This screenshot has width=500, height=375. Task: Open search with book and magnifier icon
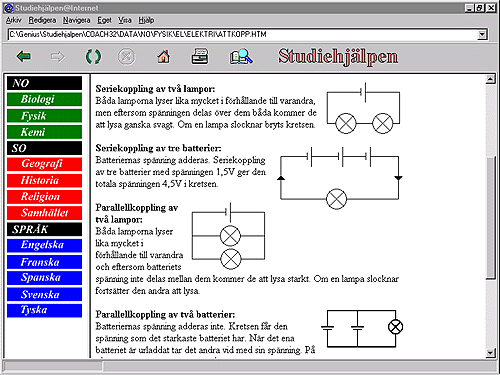point(241,56)
